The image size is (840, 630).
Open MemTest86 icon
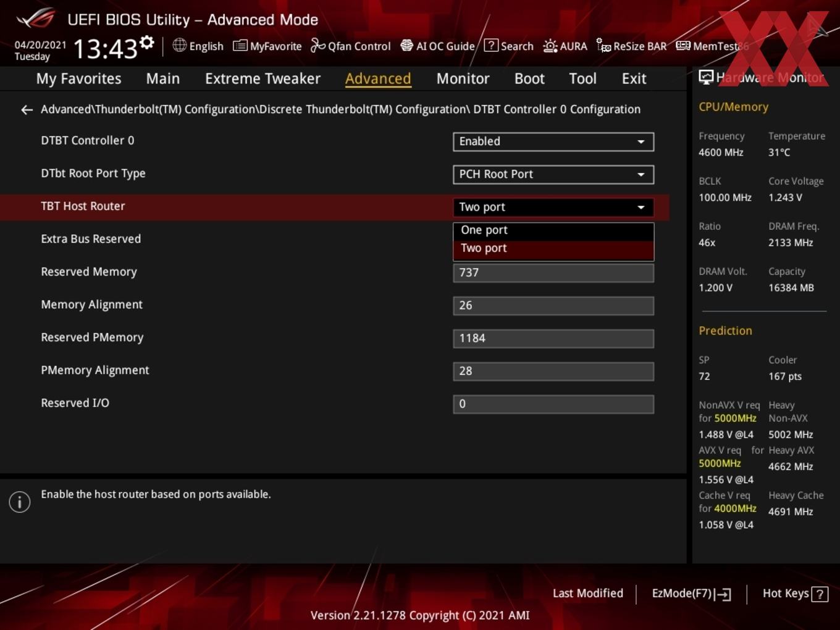683,46
